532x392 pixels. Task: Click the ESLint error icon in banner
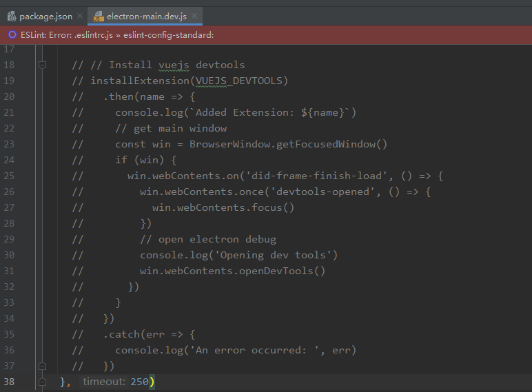point(12,35)
